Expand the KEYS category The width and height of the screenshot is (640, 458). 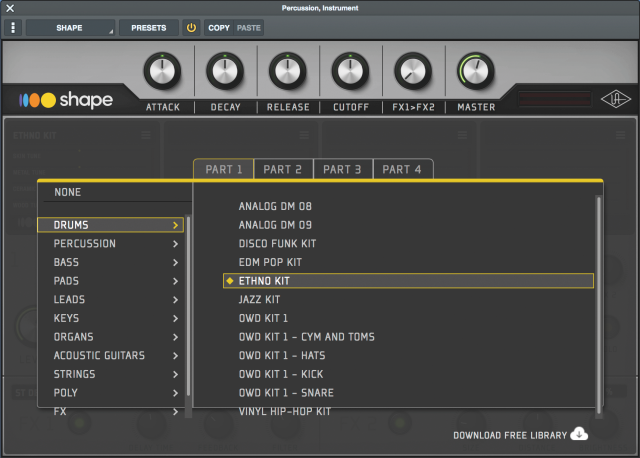(110, 318)
